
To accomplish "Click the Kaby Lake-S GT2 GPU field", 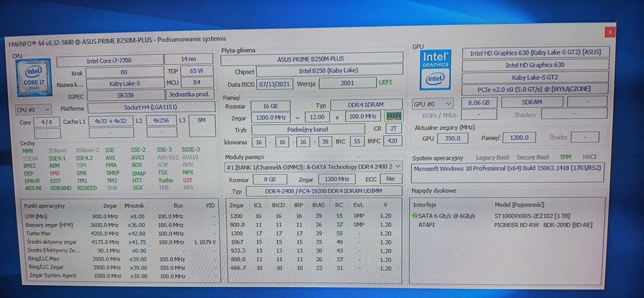I will coord(535,77).
